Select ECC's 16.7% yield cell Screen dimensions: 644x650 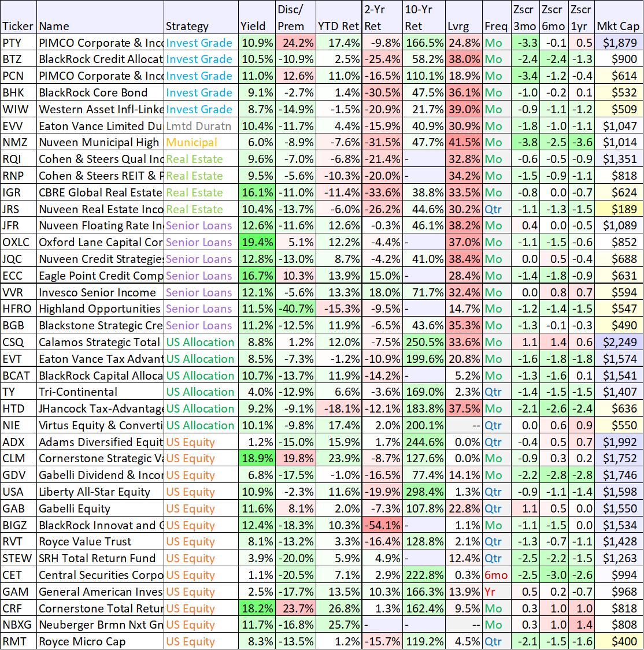pyautogui.click(x=257, y=276)
